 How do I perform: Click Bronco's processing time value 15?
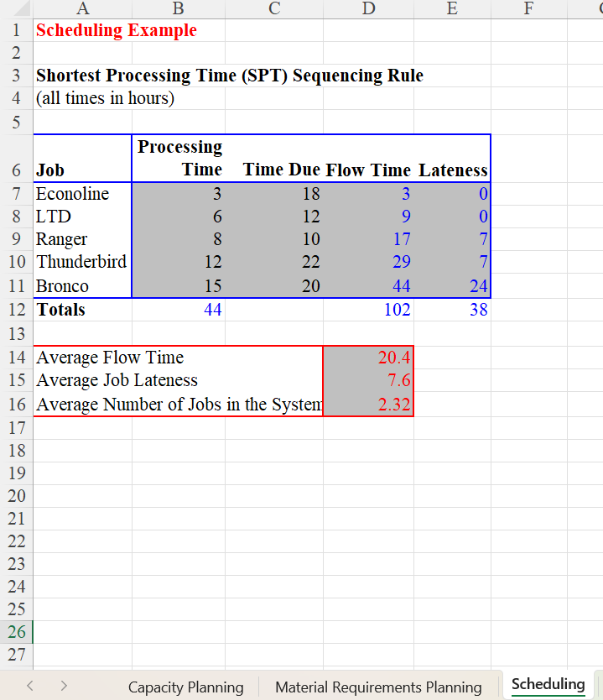[x=179, y=285]
